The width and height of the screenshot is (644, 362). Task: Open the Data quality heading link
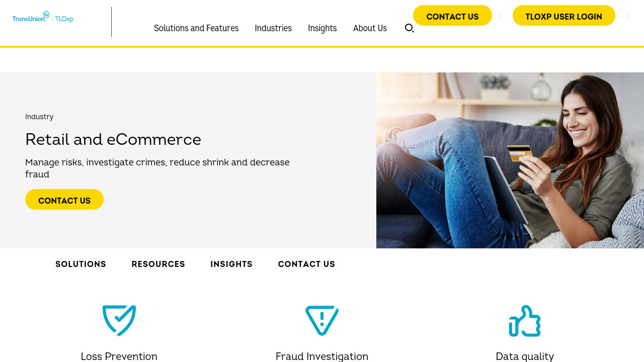tap(525, 356)
